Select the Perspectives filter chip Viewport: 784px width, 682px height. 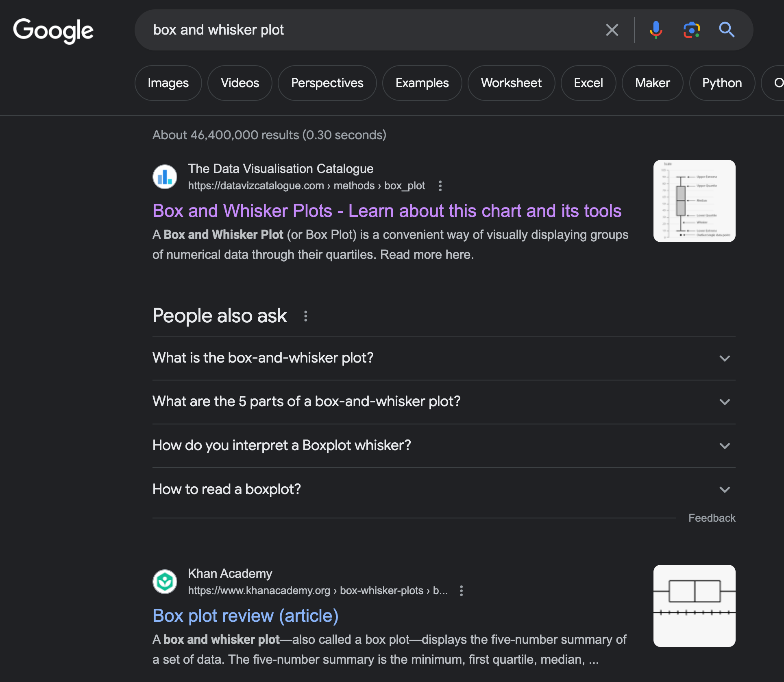click(327, 83)
